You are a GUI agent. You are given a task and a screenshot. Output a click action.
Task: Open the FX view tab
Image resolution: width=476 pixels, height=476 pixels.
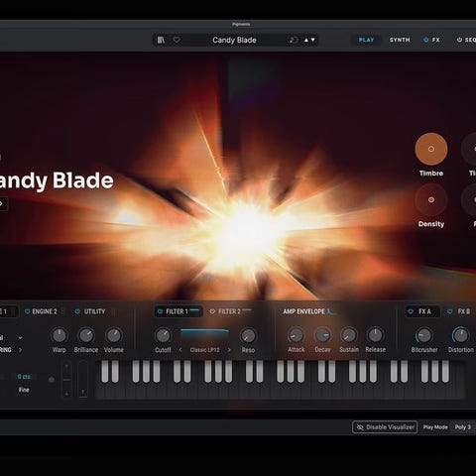(x=436, y=40)
